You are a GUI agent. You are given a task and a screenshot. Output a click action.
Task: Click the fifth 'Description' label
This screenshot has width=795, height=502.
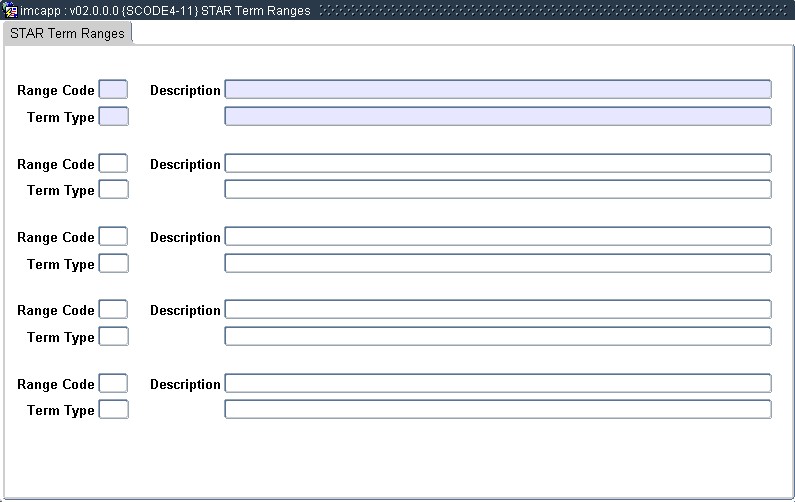(x=185, y=384)
